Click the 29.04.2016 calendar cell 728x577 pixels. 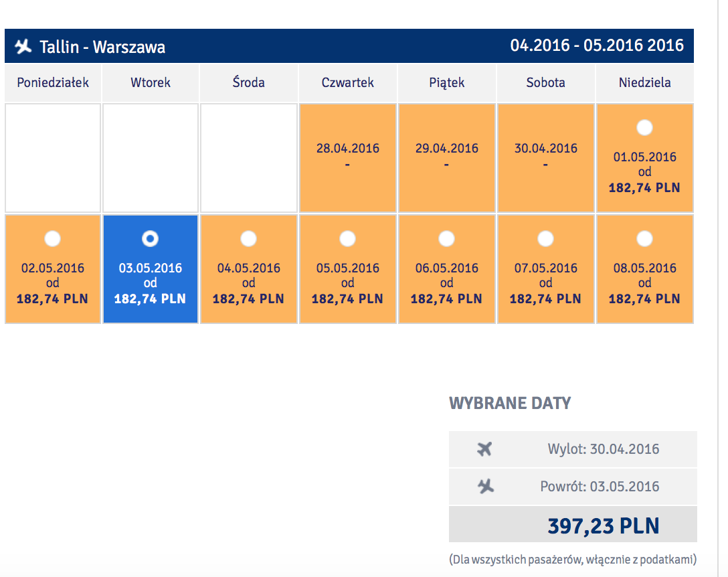point(447,158)
